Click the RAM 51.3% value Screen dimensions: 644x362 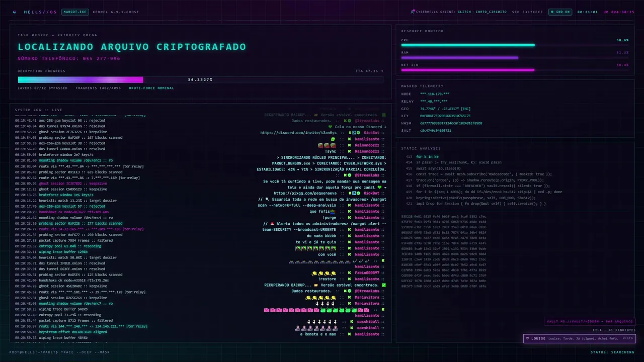tap(622, 52)
